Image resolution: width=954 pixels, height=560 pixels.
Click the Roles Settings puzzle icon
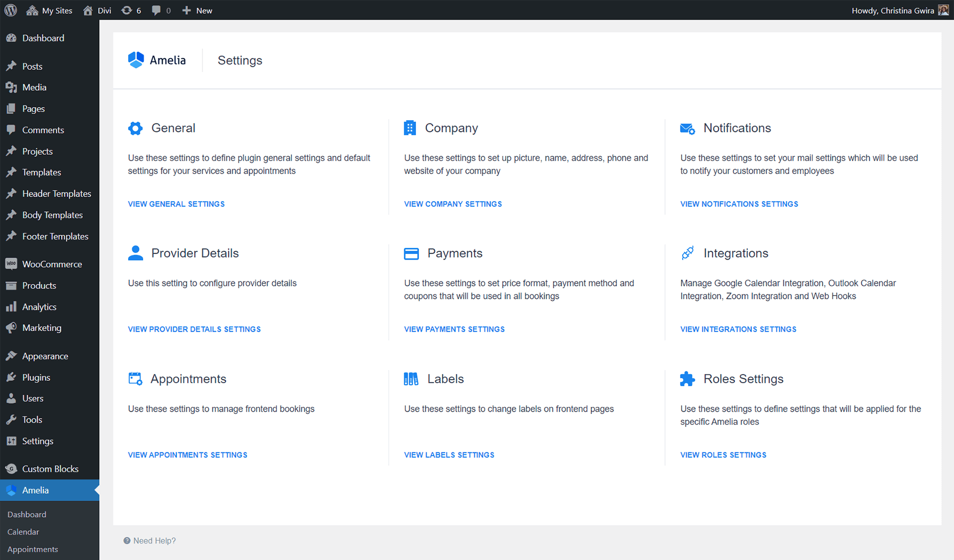pyautogui.click(x=687, y=379)
